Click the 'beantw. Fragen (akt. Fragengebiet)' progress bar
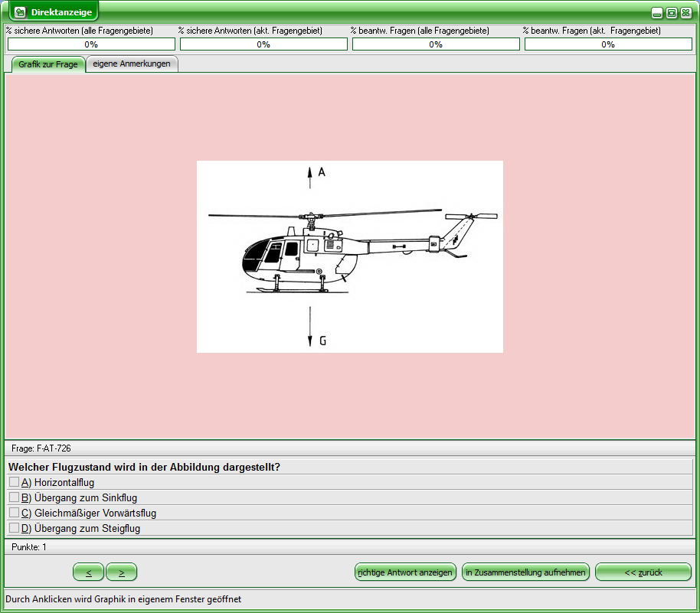 [x=608, y=44]
